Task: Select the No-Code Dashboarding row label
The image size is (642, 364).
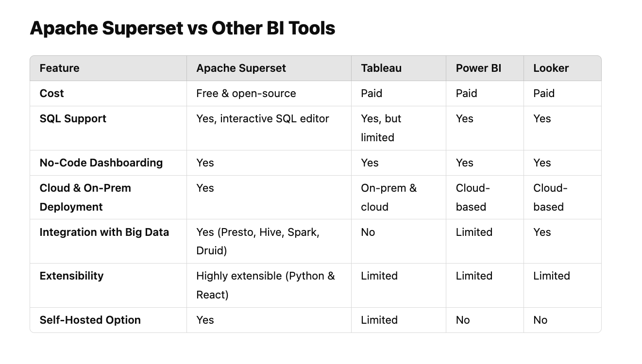Action: click(x=101, y=163)
